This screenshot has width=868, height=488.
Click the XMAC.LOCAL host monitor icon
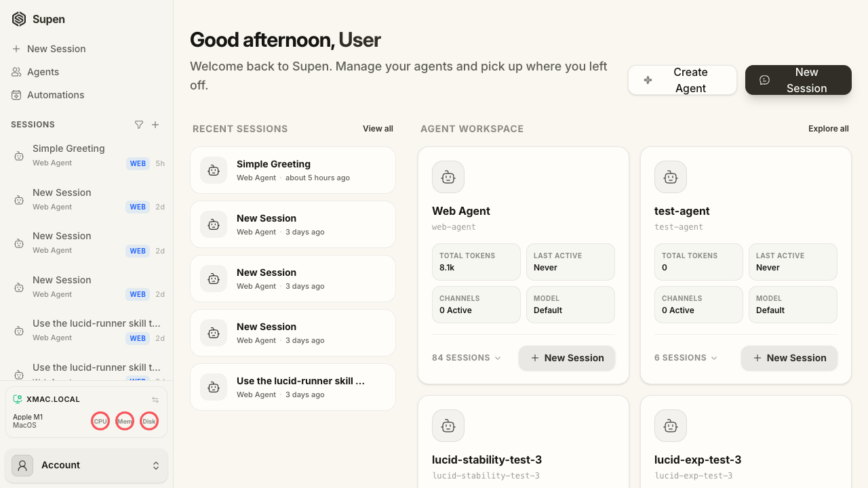tap(18, 399)
